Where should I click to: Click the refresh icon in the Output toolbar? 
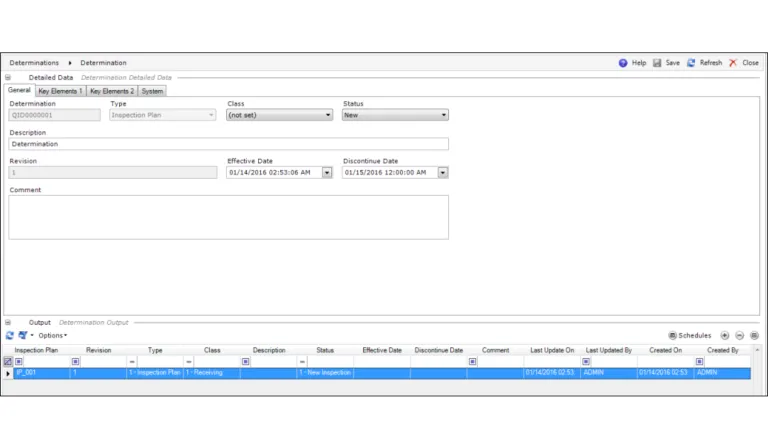10,336
